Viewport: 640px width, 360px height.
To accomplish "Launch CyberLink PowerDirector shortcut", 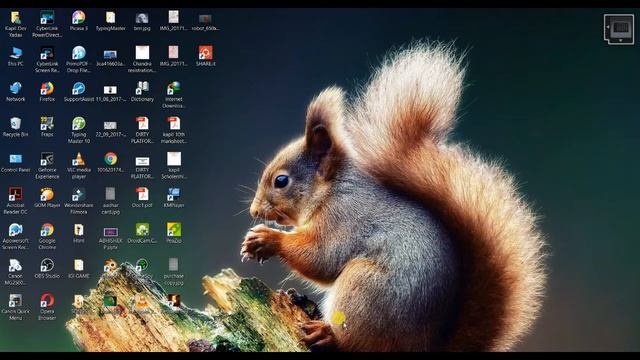I will pos(47,24).
